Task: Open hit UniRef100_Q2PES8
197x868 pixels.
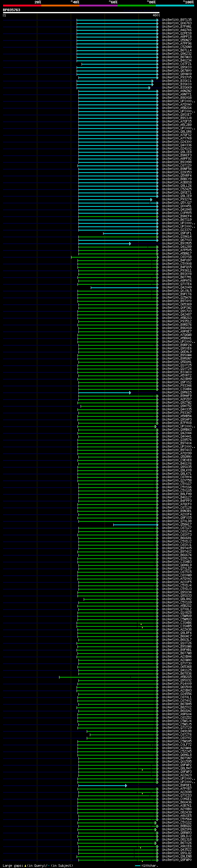Action: pyautogui.click(x=177, y=33)
